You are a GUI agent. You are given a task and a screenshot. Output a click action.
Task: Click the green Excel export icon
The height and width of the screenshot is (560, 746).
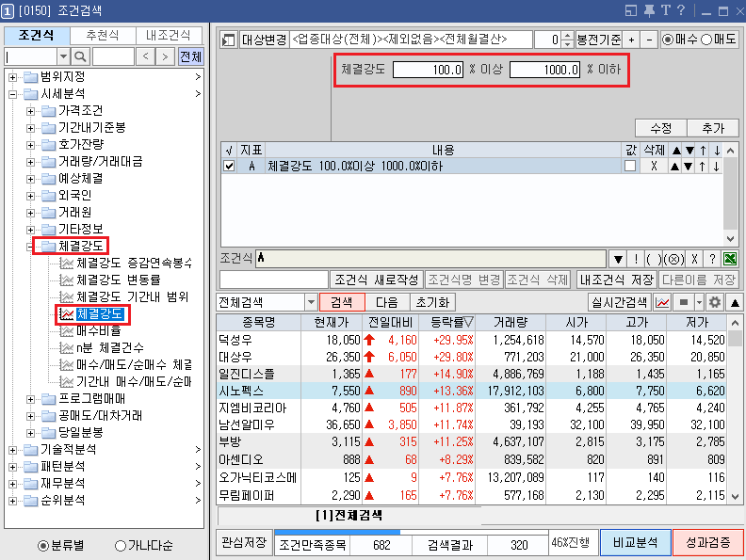click(730, 259)
